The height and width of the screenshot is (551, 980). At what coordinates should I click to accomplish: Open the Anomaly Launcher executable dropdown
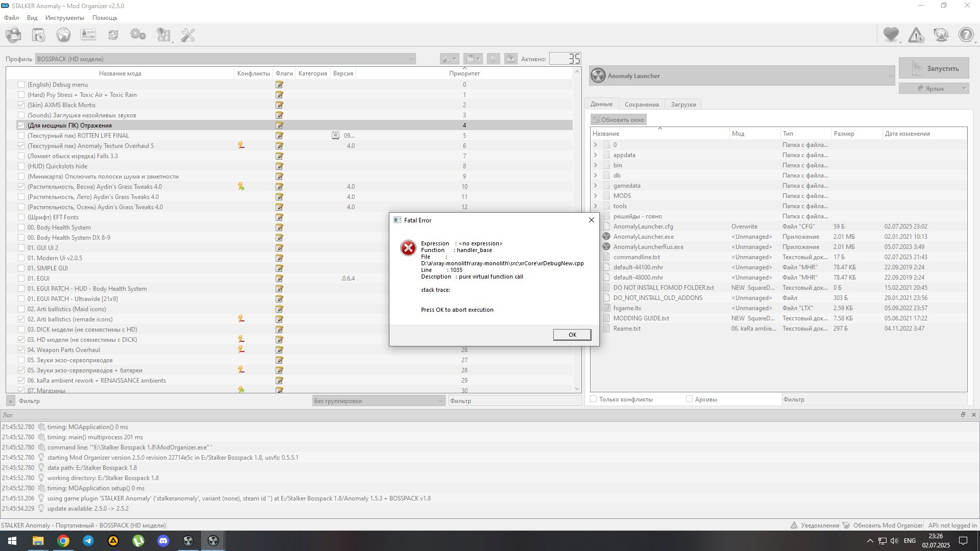[x=743, y=76]
